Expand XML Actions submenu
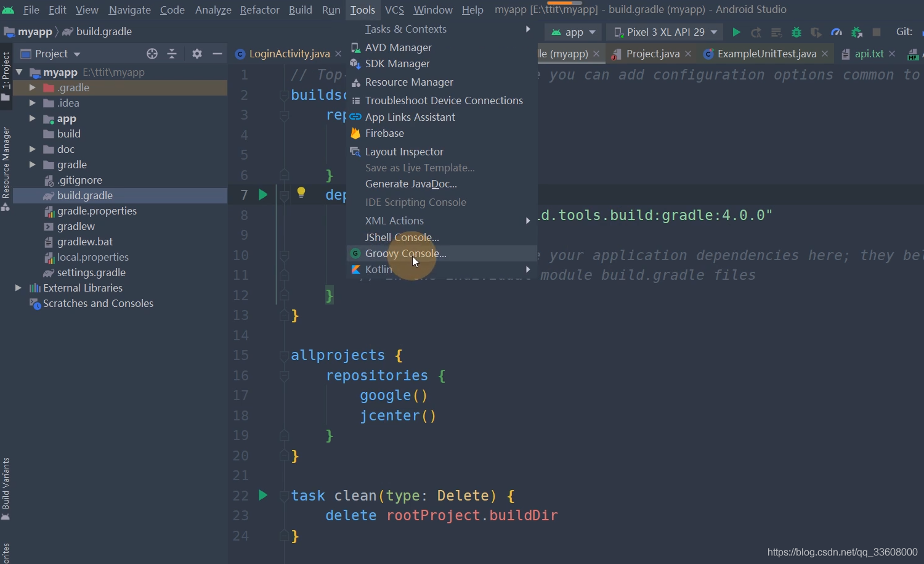 [442, 221]
